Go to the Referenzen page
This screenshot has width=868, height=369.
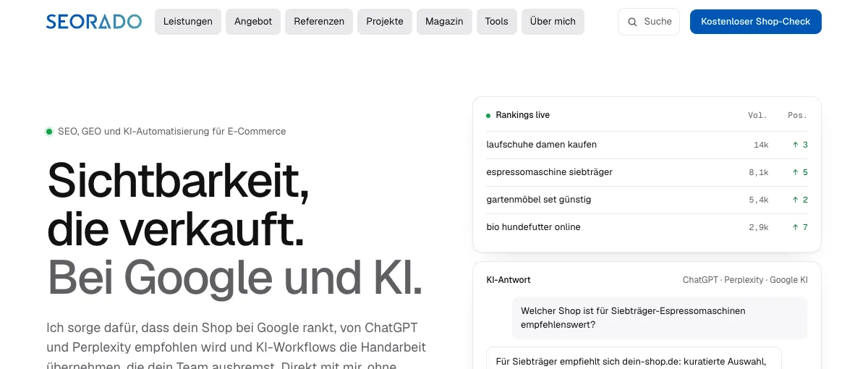pos(319,22)
